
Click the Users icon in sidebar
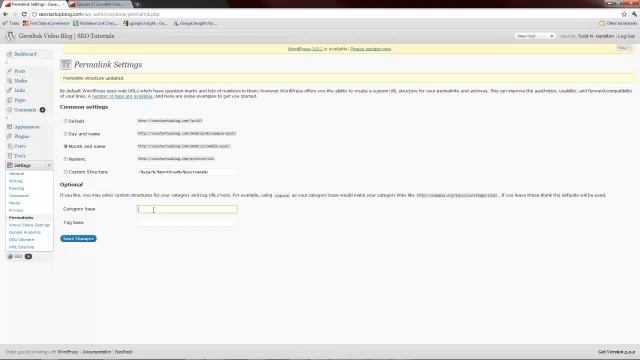point(10,146)
